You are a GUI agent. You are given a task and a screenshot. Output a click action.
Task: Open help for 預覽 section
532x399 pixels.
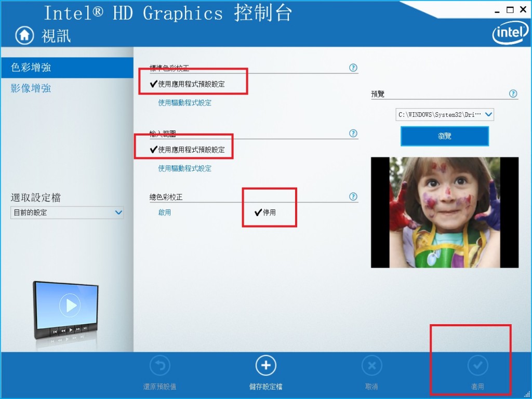tap(513, 94)
